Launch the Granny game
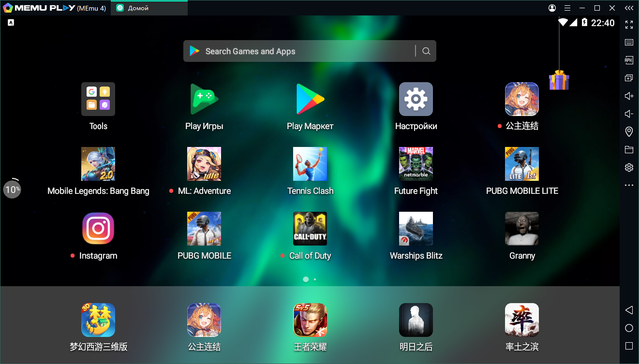 coord(521,229)
